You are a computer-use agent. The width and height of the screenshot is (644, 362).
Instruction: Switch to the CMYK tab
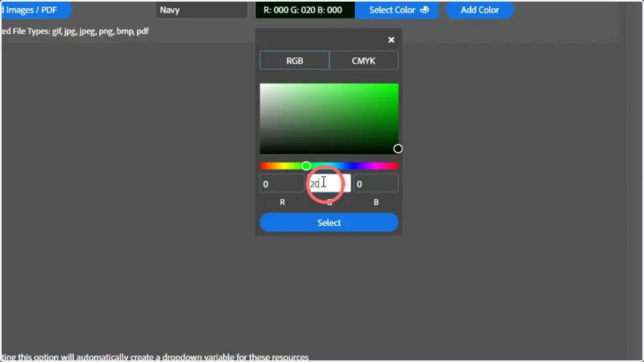point(364,61)
